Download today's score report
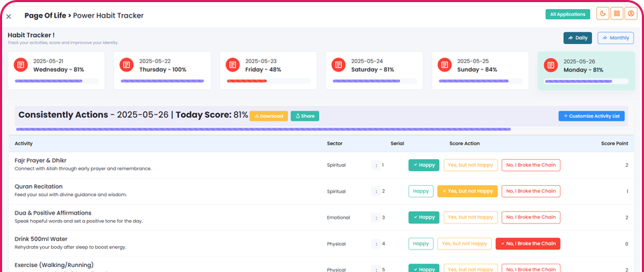 tap(268, 116)
